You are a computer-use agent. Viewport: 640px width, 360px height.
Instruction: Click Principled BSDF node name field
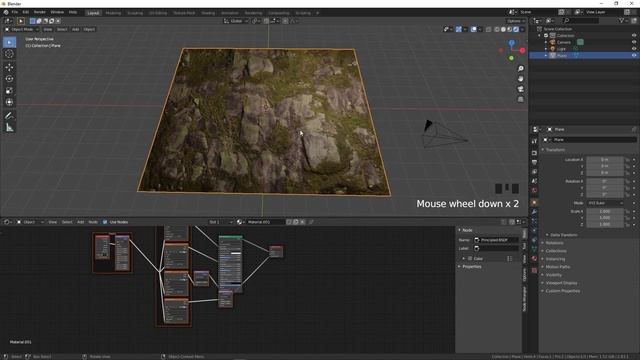496,240
